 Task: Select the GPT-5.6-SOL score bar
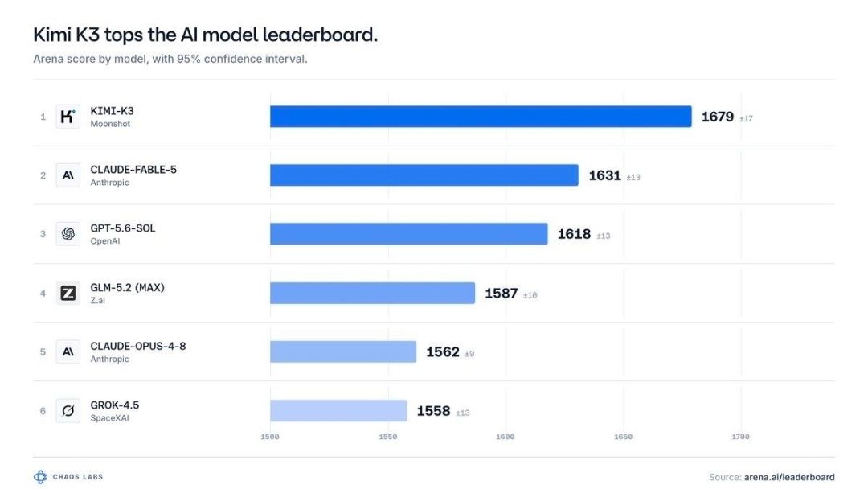tap(408, 234)
